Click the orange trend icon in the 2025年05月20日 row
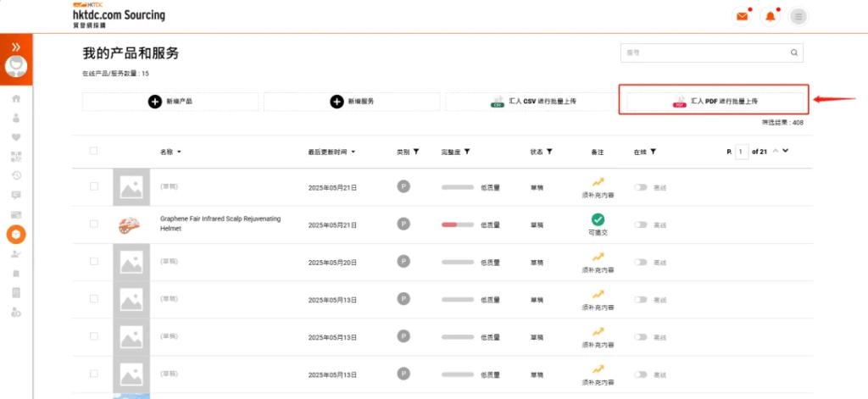Screen dimensions: 868x399 [598, 256]
